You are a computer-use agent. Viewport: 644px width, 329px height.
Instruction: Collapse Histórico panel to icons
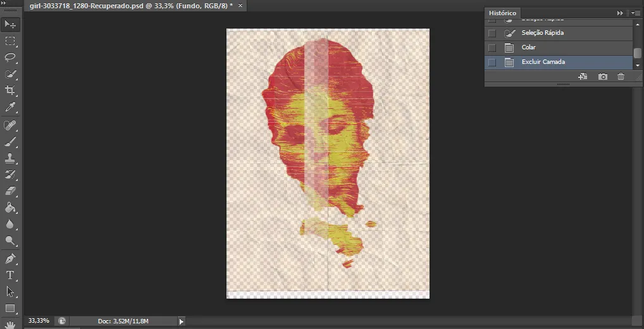(620, 13)
